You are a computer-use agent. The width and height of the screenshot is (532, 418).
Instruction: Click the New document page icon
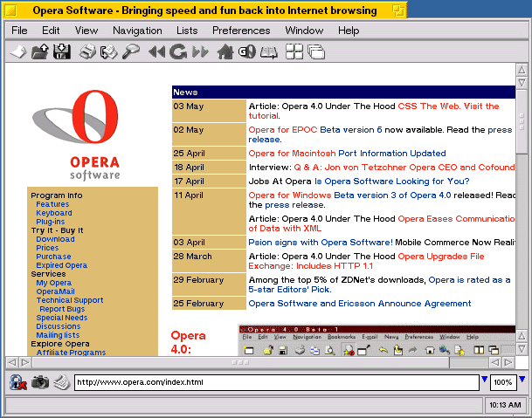[18, 51]
